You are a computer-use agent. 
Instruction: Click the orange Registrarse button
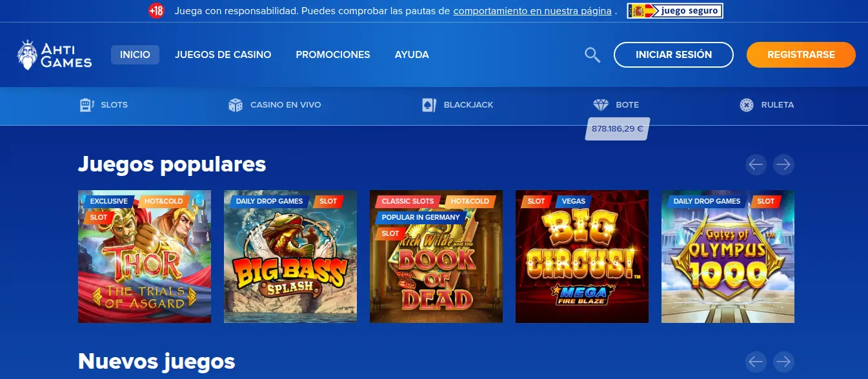801,55
